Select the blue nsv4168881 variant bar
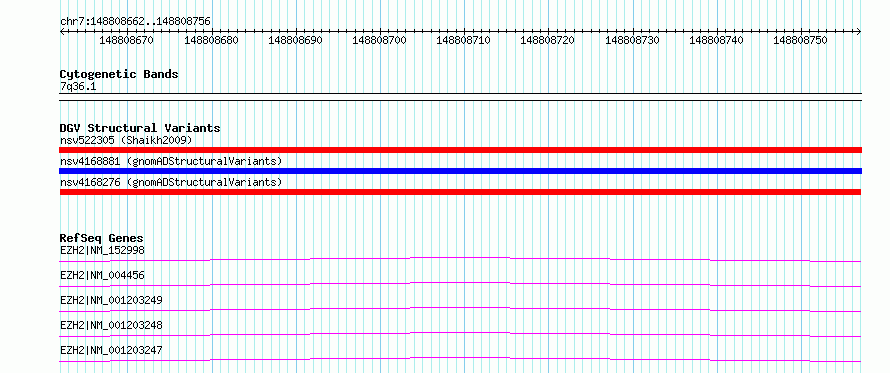The image size is (890, 373). click(460, 171)
